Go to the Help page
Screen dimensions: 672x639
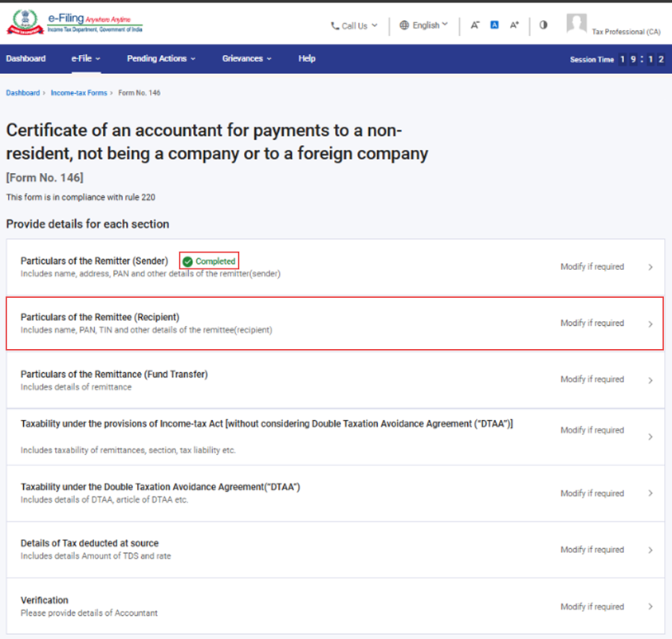tap(307, 59)
